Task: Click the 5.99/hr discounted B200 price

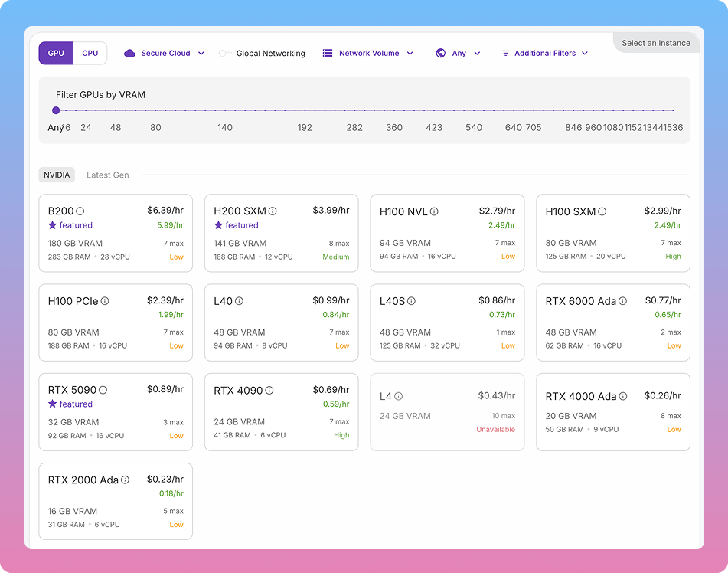Action: point(171,225)
